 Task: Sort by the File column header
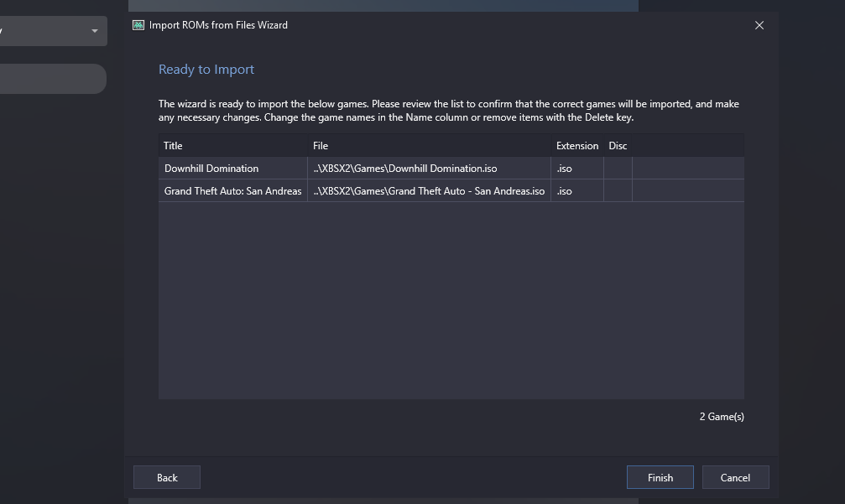pos(429,145)
